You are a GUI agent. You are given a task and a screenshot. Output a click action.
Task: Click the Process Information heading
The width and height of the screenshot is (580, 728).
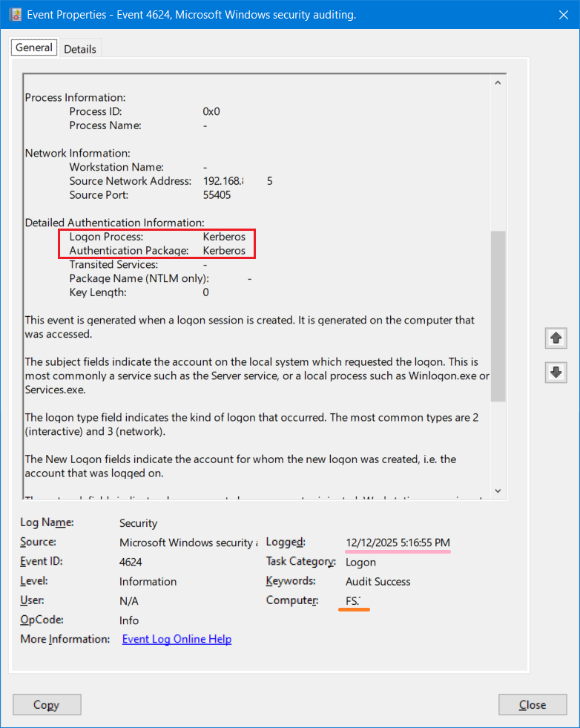pos(75,97)
